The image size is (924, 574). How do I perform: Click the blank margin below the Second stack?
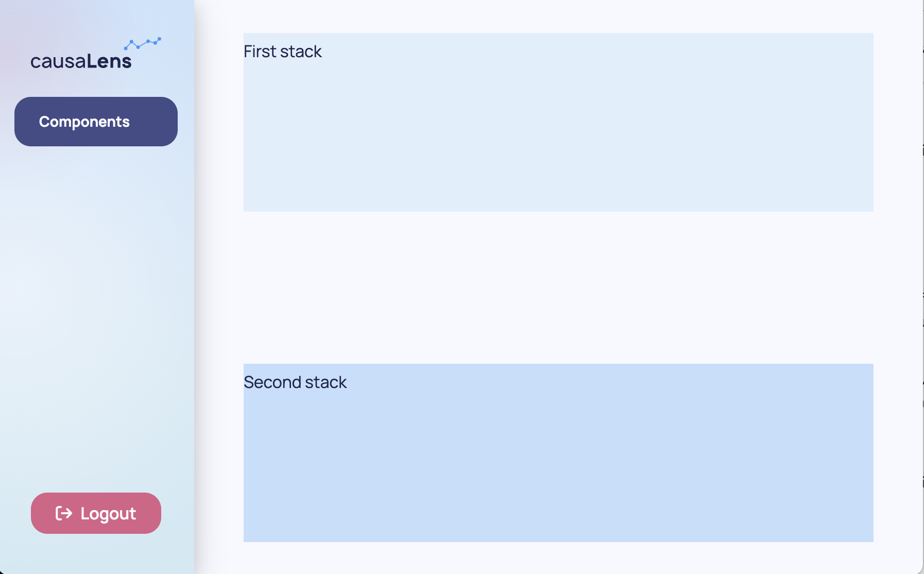(x=558, y=558)
